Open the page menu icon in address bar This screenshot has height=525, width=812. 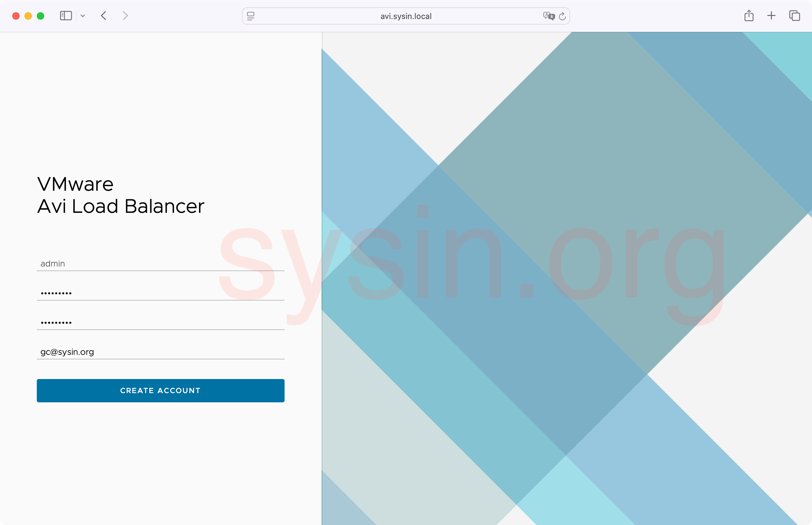pyautogui.click(x=251, y=16)
